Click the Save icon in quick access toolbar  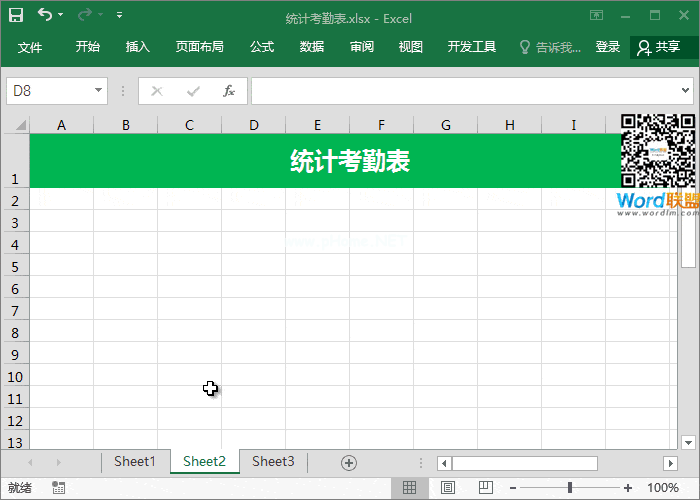(x=16, y=15)
